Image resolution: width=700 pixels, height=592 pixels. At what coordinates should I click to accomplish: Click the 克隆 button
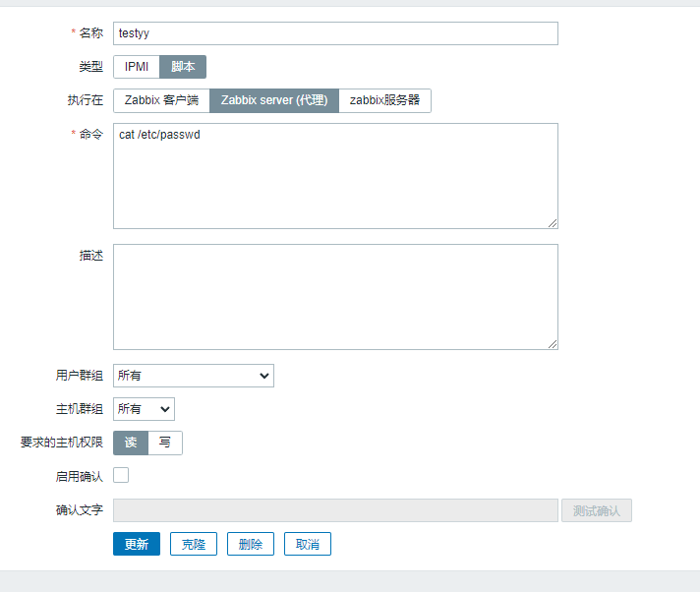pyautogui.click(x=194, y=544)
